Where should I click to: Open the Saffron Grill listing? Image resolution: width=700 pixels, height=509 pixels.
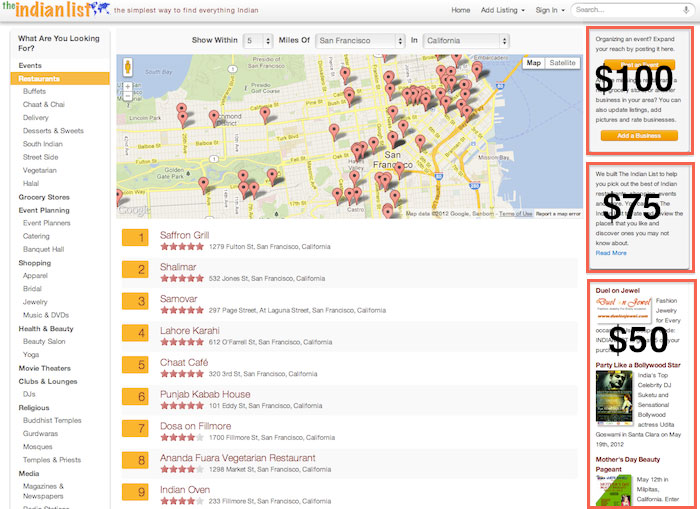pos(184,235)
